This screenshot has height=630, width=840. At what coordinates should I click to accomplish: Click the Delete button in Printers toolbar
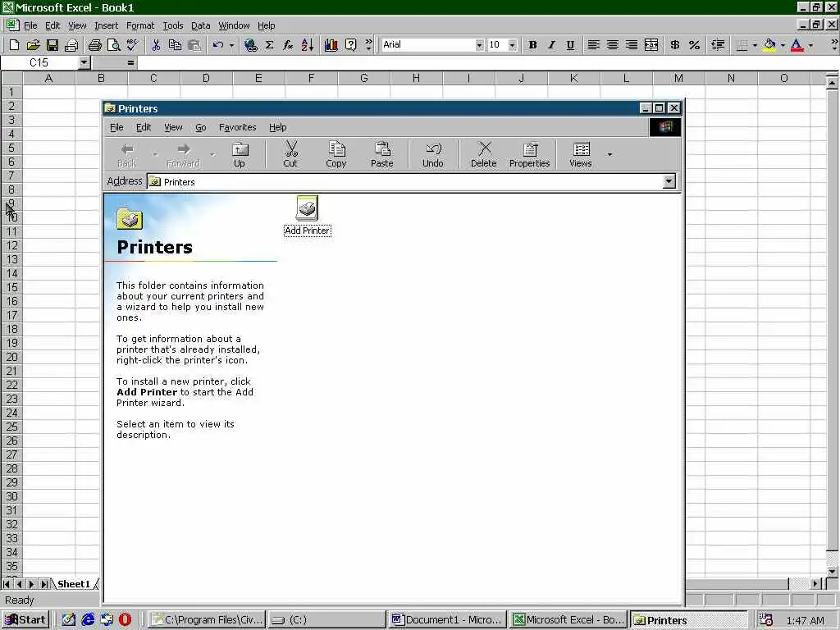click(484, 155)
